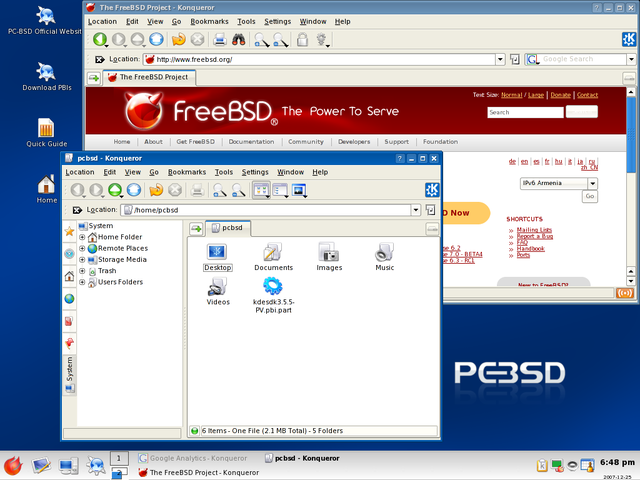Open Bookmarks menu in FreeBSD Konqueror
This screenshot has width=640, height=480.
coord(209,22)
